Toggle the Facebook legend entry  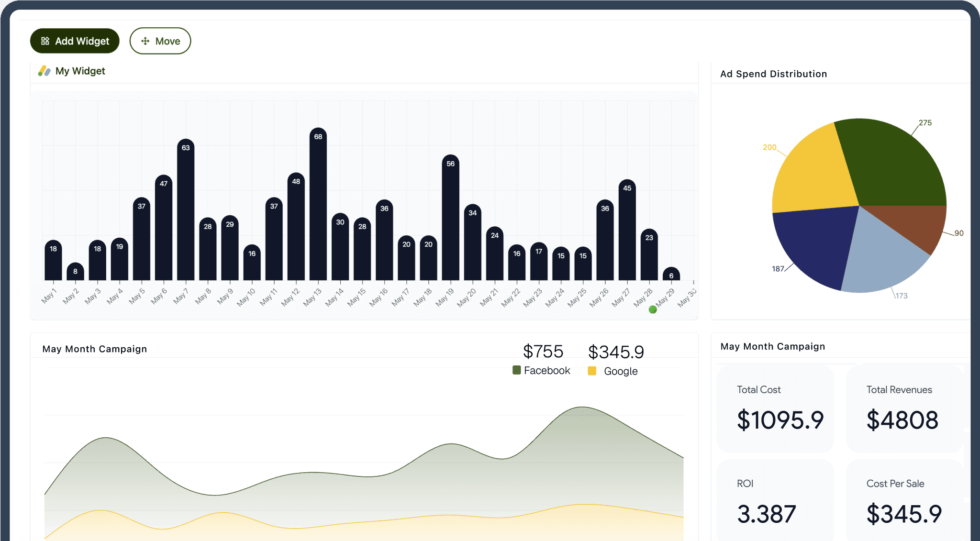click(x=541, y=370)
